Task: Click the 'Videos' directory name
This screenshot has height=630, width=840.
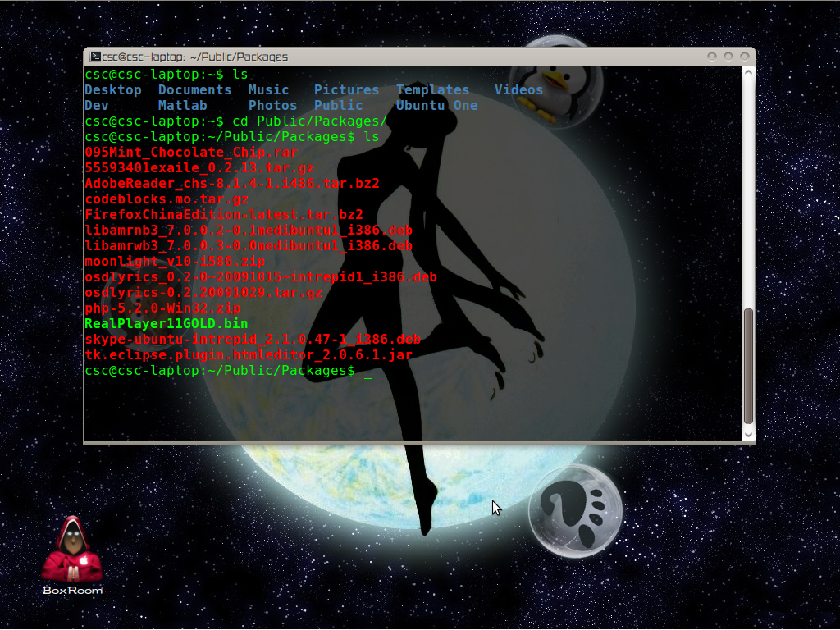Action: (x=518, y=90)
